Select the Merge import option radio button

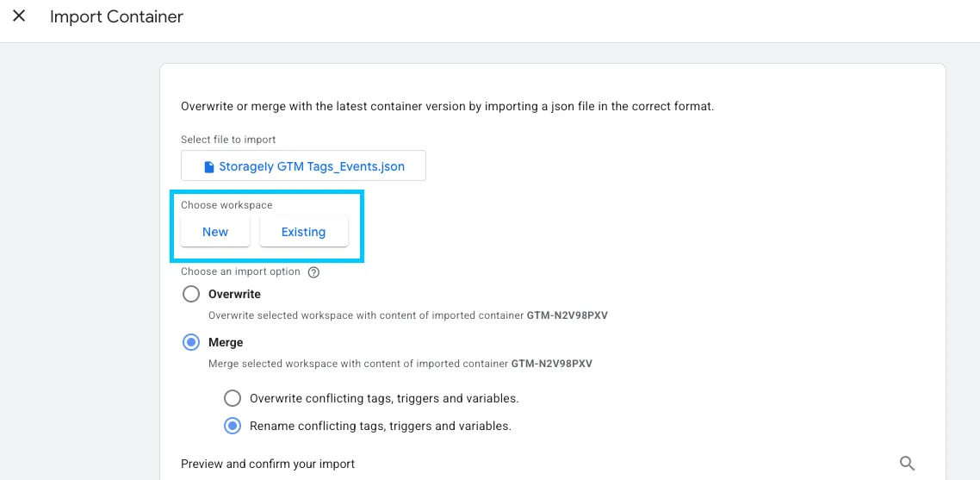[x=190, y=342]
